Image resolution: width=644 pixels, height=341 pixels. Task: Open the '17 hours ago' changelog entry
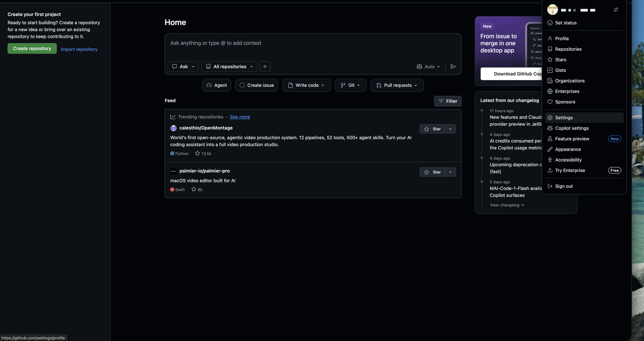(x=516, y=121)
